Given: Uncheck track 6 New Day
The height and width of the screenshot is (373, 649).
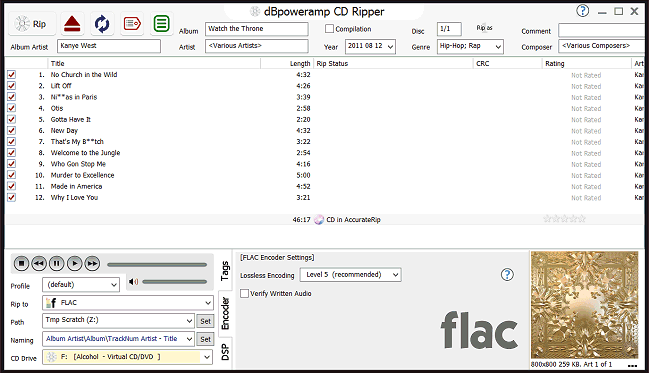Looking at the screenshot, I should [12, 130].
